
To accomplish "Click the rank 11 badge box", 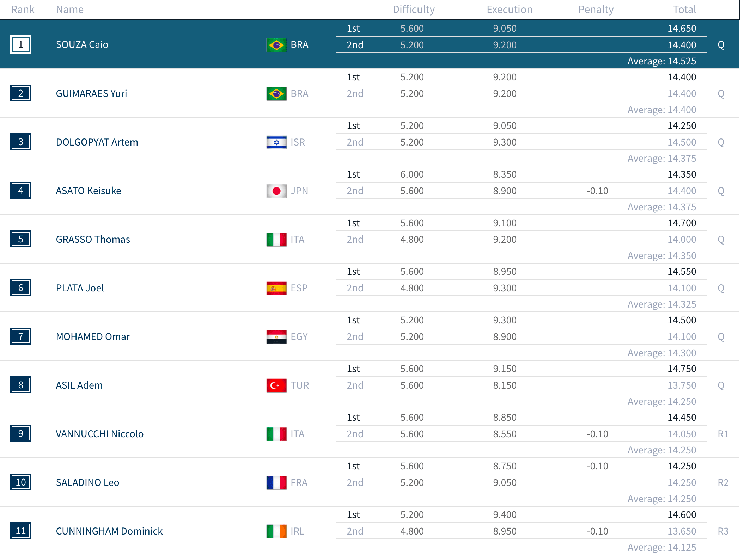I will pos(21,531).
